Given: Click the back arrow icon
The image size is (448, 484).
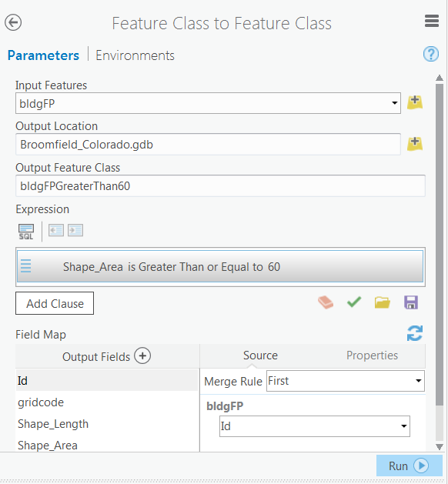Looking at the screenshot, I should (x=13, y=22).
